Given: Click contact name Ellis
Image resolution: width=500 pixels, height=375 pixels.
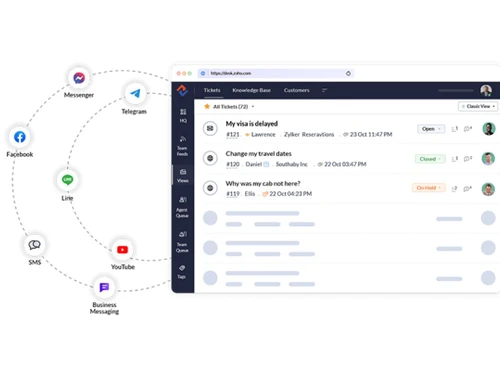Looking at the screenshot, I should click(250, 194).
